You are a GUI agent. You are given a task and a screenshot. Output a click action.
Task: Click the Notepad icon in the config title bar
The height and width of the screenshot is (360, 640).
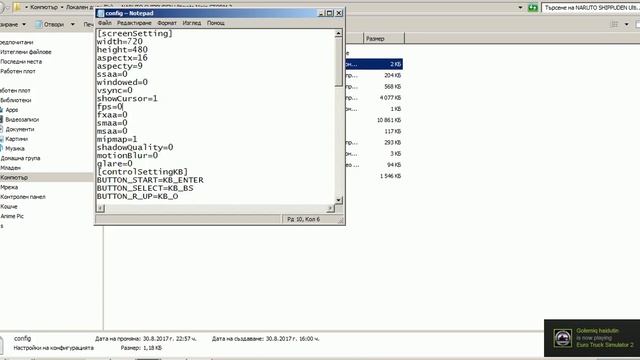[x=100, y=13]
